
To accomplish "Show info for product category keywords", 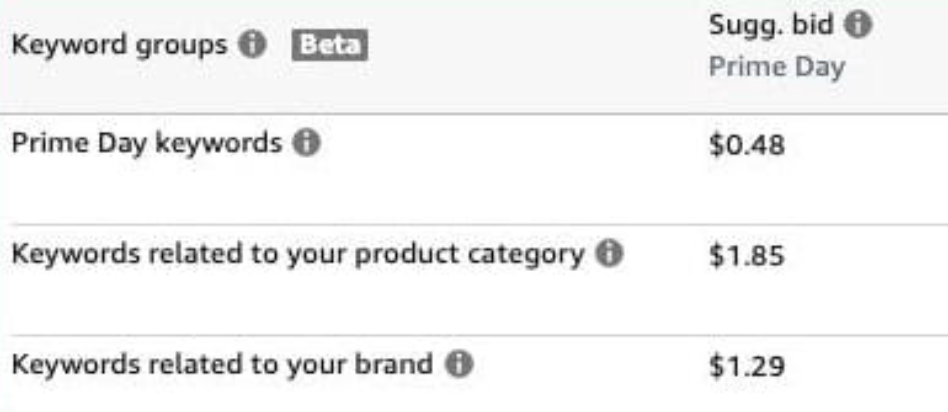I will coord(605,255).
